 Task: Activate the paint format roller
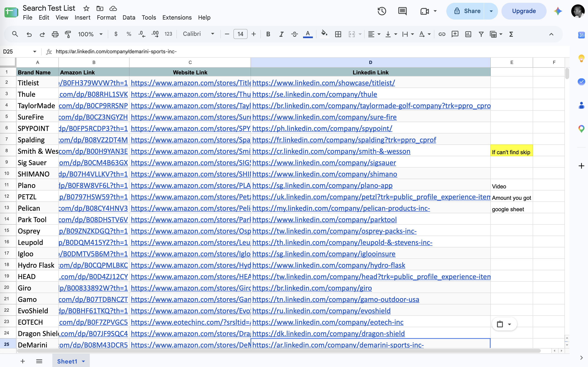(x=68, y=34)
